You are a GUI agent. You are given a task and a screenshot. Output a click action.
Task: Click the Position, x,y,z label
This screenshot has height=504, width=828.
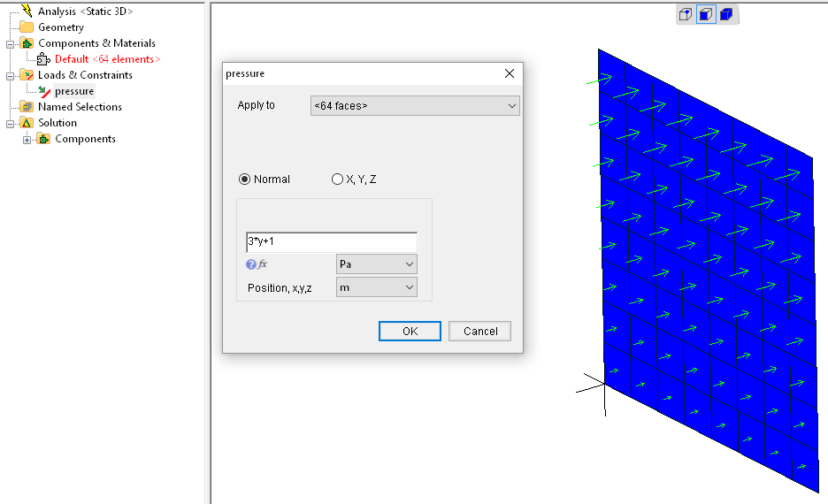point(280,288)
